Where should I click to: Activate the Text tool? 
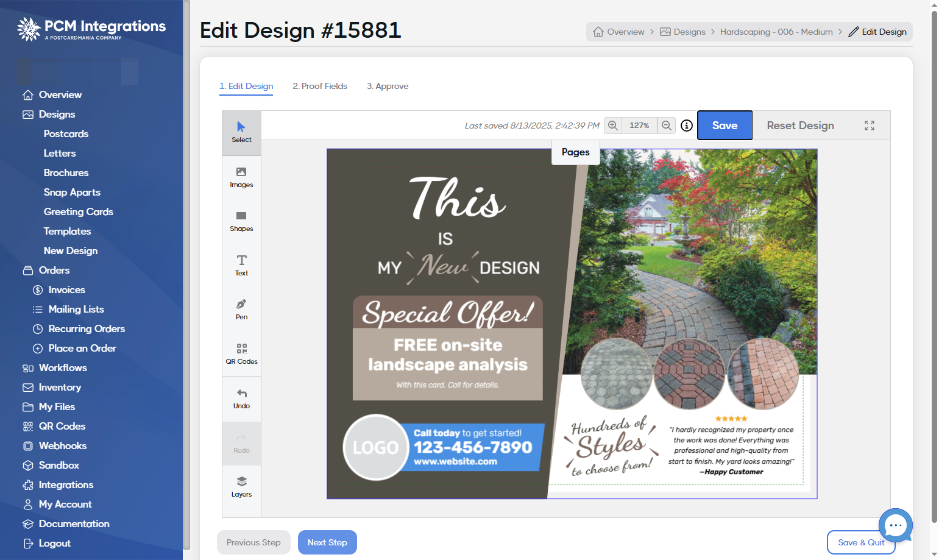(x=241, y=266)
